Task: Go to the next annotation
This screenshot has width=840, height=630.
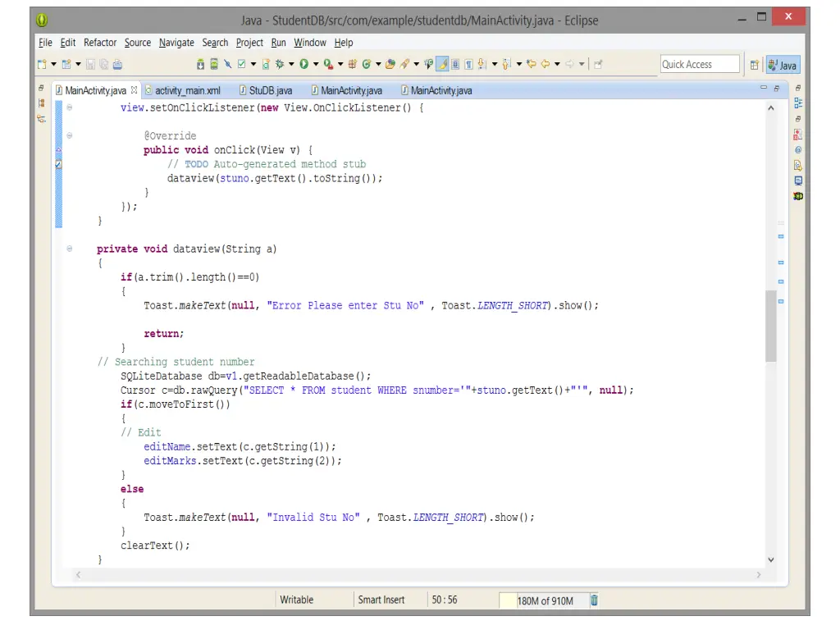Action: [482, 64]
